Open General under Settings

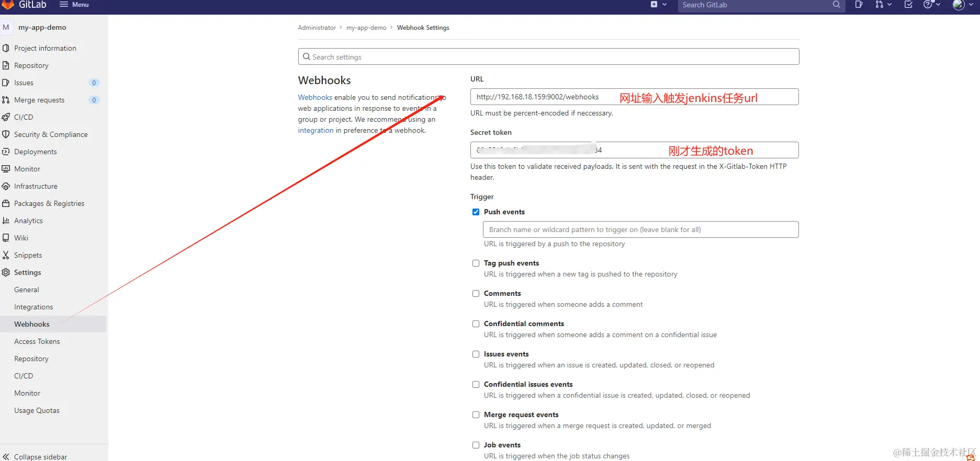(27, 290)
